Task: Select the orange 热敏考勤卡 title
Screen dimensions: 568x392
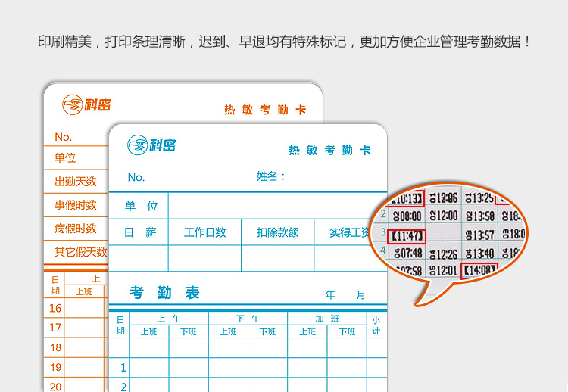Action: [x=265, y=110]
